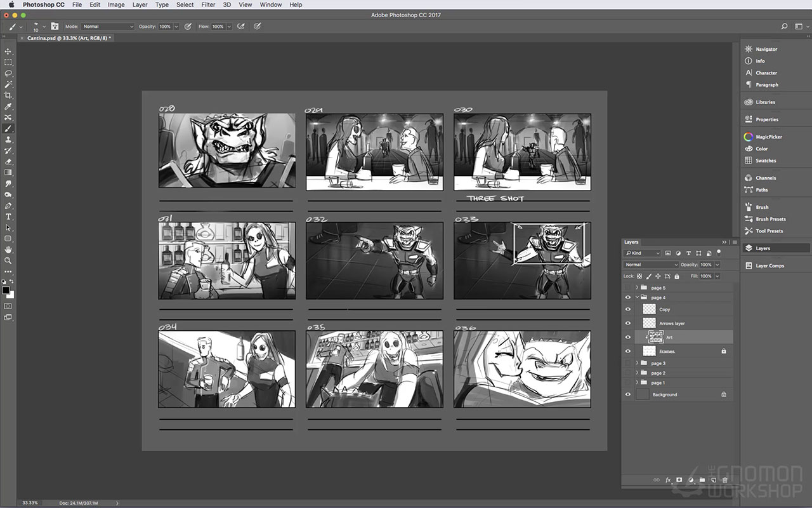Viewport: 812px width, 508px height.
Task: Pick the Crop tool
Action: 8,95
